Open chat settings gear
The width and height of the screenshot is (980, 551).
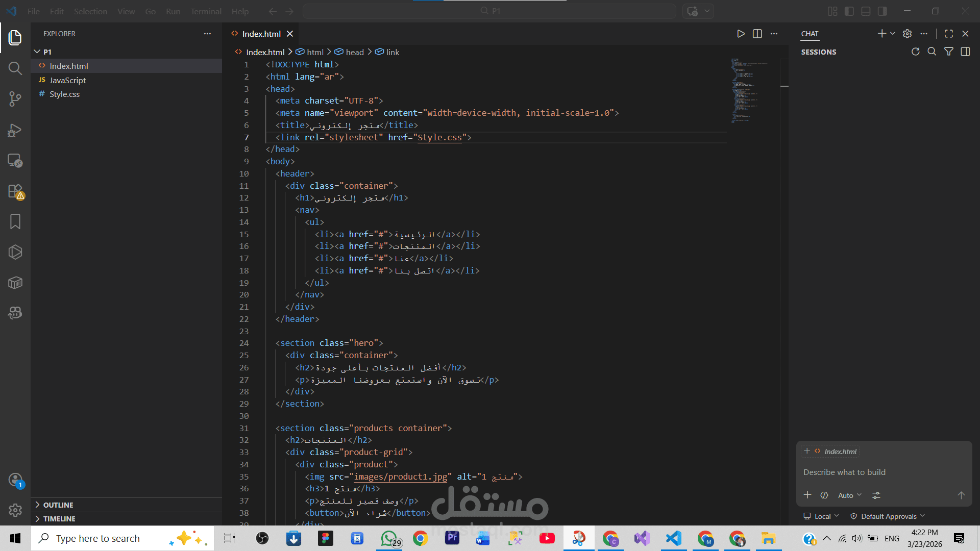pos(907,34)
